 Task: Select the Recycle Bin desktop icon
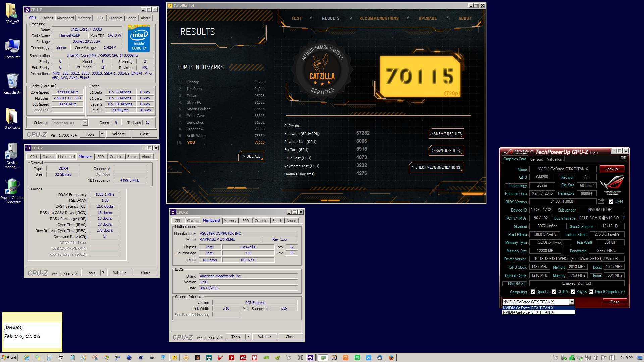pos(12,84)
